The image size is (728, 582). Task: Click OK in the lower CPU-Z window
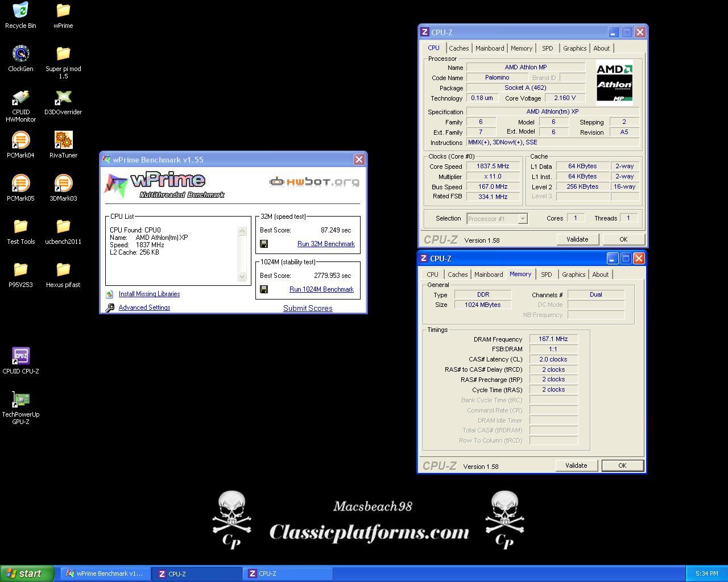coord(622,465)
